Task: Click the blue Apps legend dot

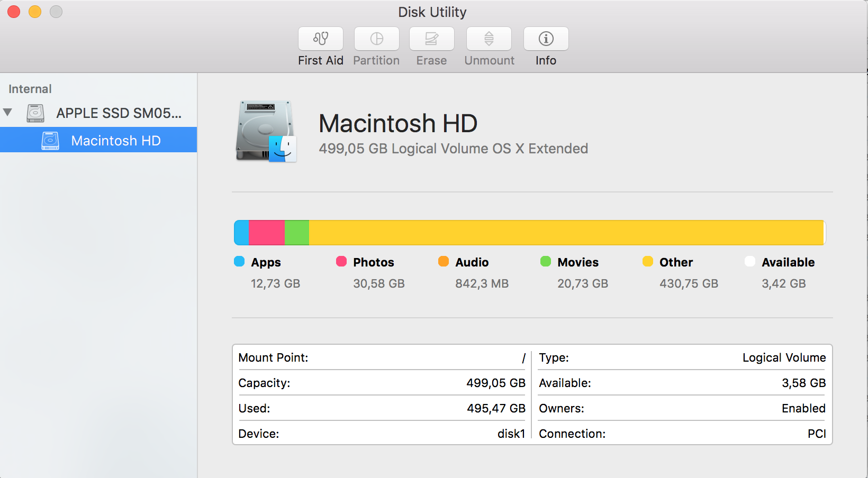Action: click(239, 261)
